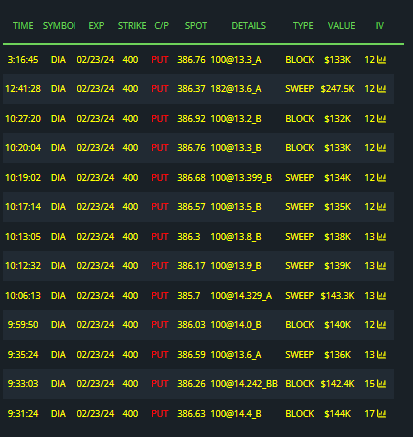Select the 3:16:45 time cell
Screen dimensions: 413x437
pyautogui.click(x=23, y=60)
